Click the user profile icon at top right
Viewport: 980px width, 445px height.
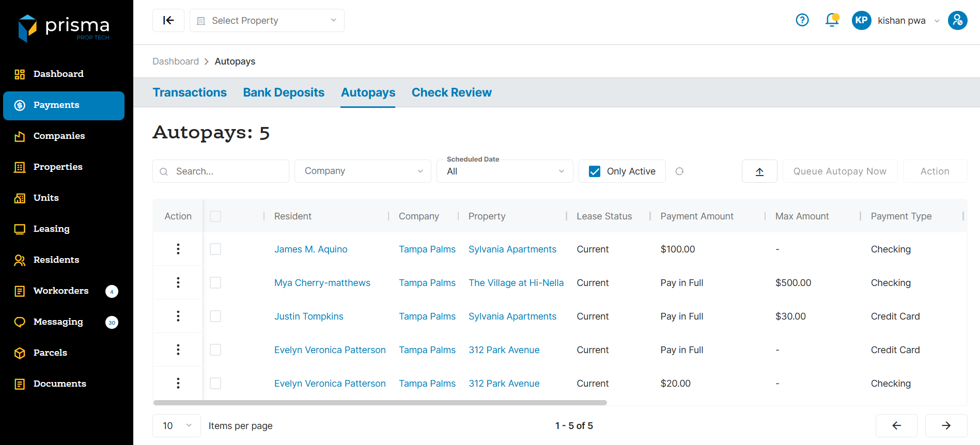point(957,20)
